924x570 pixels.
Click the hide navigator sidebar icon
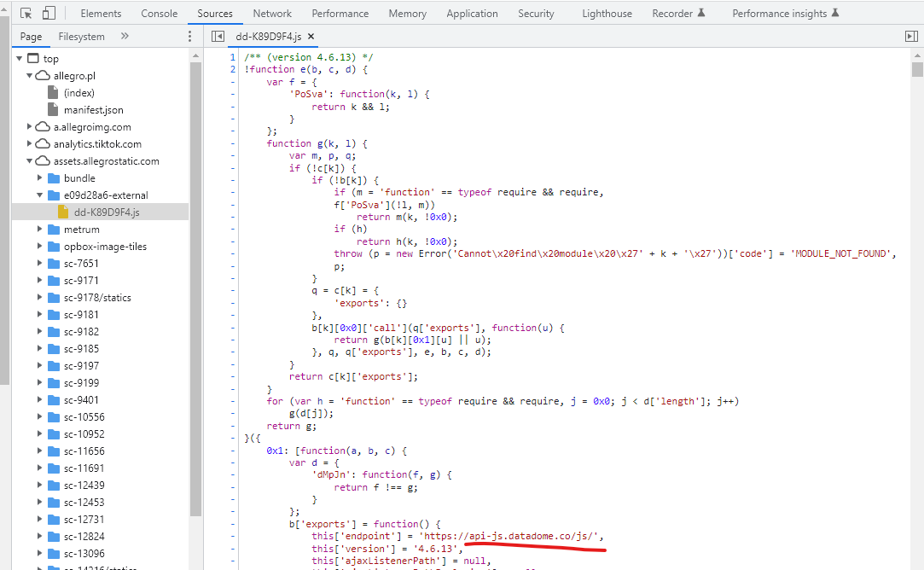tap(218, 37)
